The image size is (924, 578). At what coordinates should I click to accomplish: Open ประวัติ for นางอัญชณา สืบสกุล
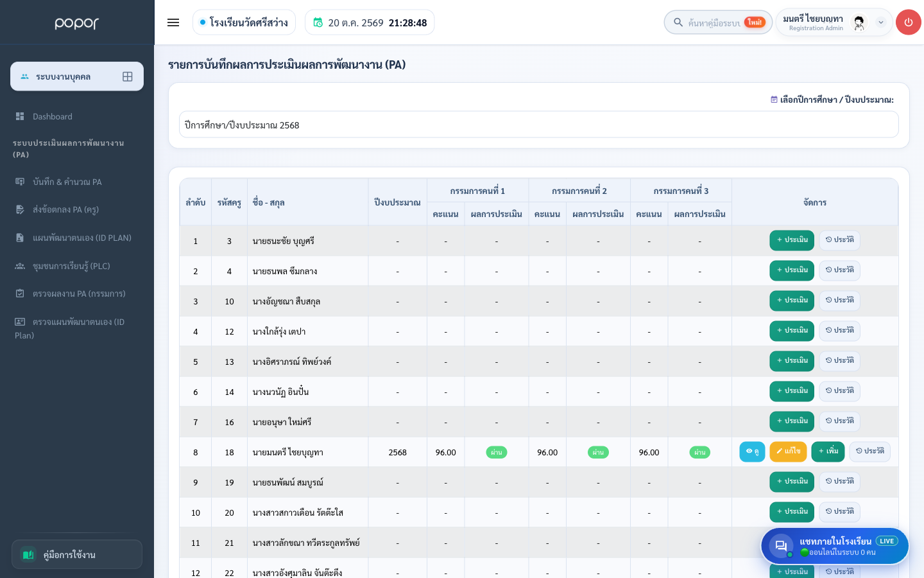839,301
